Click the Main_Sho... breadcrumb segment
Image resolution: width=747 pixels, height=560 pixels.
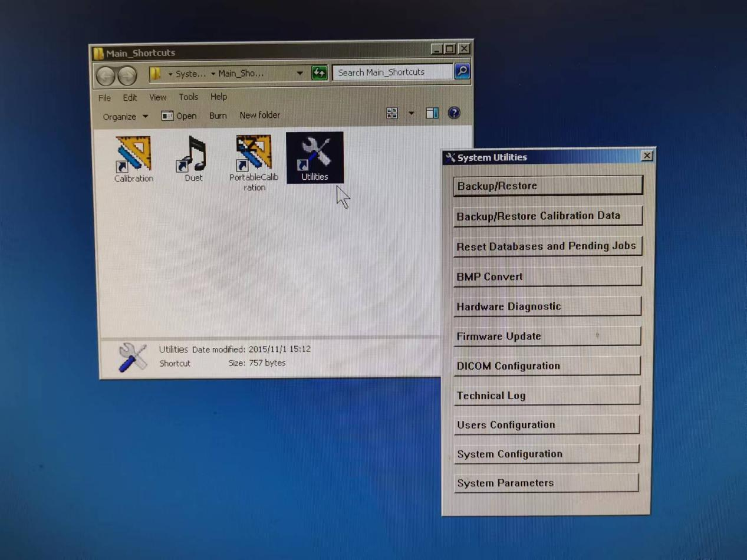241,74
